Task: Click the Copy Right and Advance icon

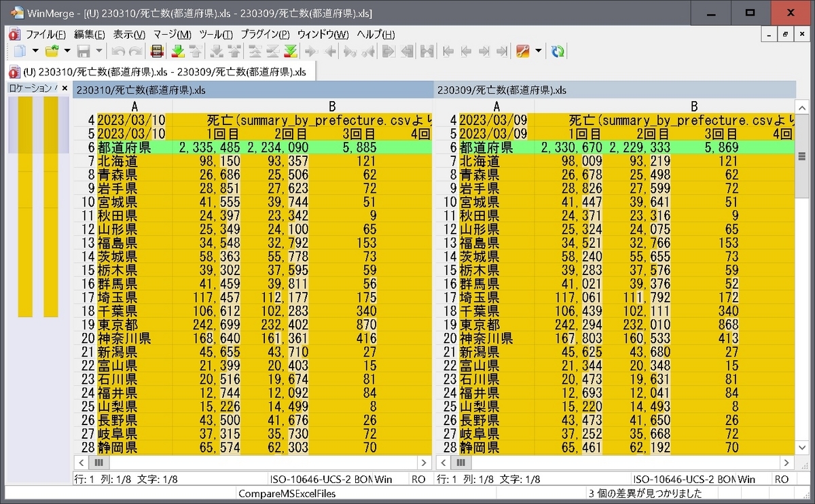Action: coord(351,51)
